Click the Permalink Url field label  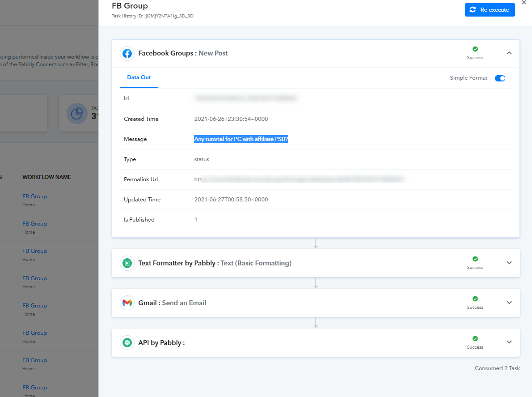coord(141,179)
